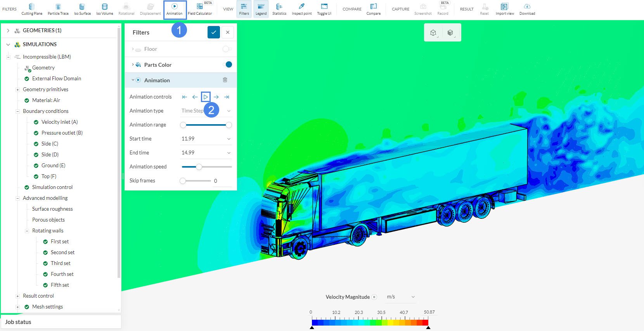Image resolution: width=644 pixels, height=331 pixels.
Task: Open the Field Calculator tool
Action: coord(200,9)
